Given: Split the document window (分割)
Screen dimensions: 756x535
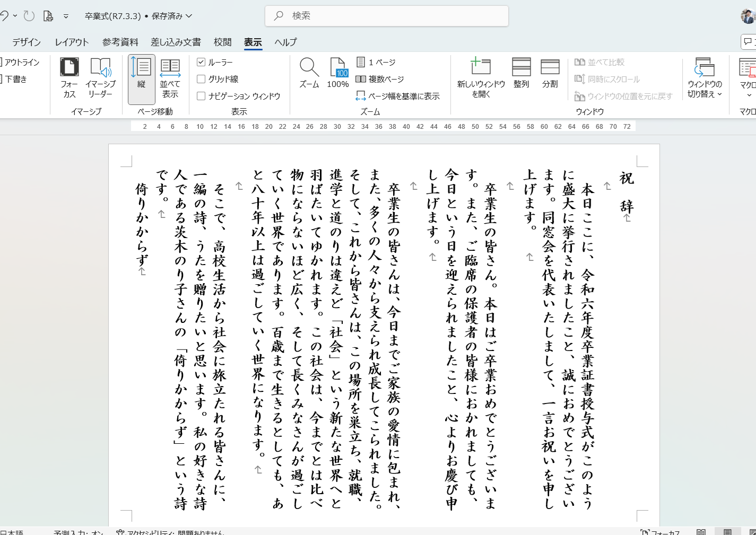Looking at the screenshot, I should (x=550, y=73).
